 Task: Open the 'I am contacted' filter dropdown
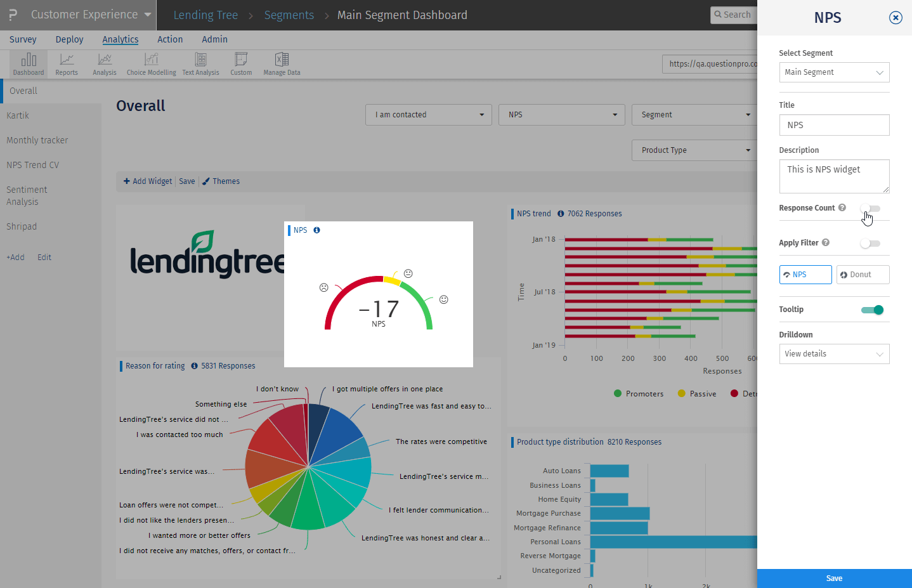point(429,115)
